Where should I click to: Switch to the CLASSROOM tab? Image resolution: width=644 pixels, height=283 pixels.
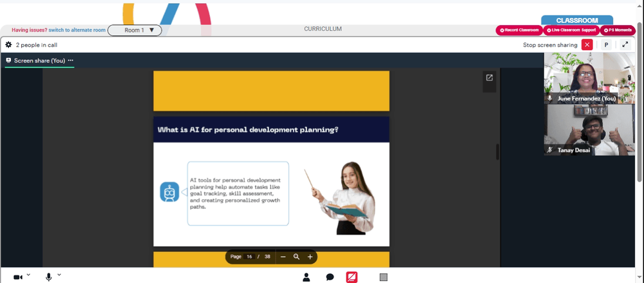577,20
